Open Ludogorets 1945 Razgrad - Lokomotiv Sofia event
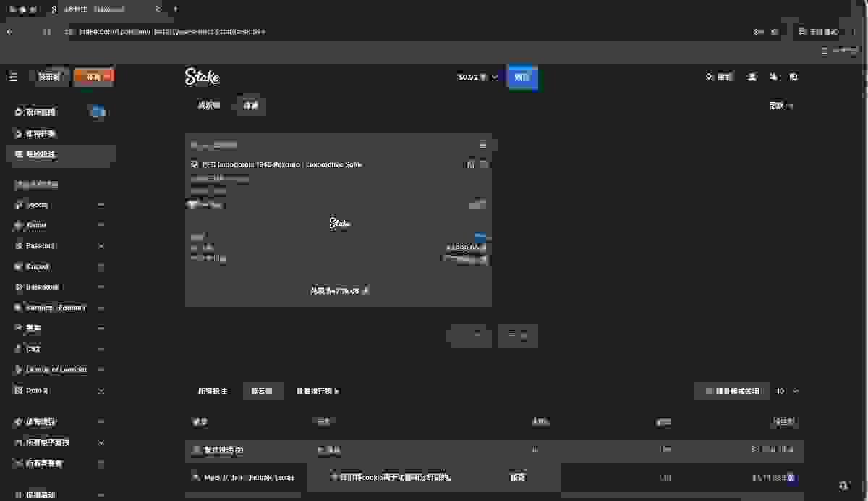The height and width of the screenshot is (501, 868). (x=281, y=165)
